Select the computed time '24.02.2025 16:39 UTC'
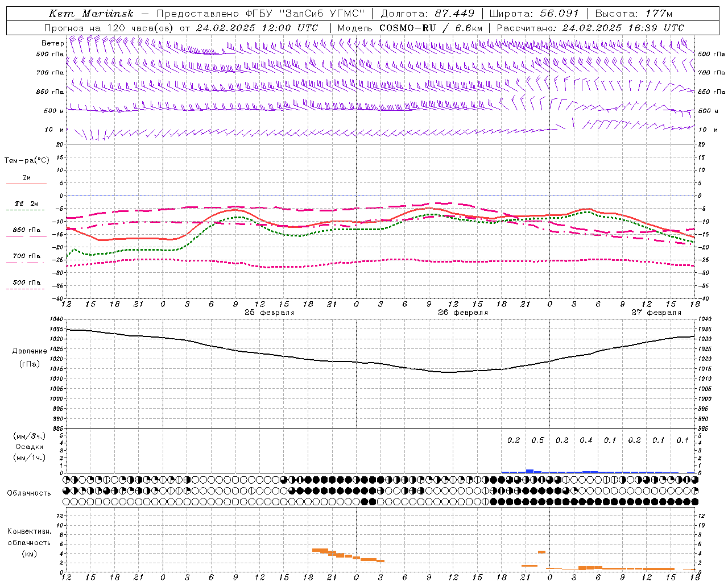 coord(623,28)
